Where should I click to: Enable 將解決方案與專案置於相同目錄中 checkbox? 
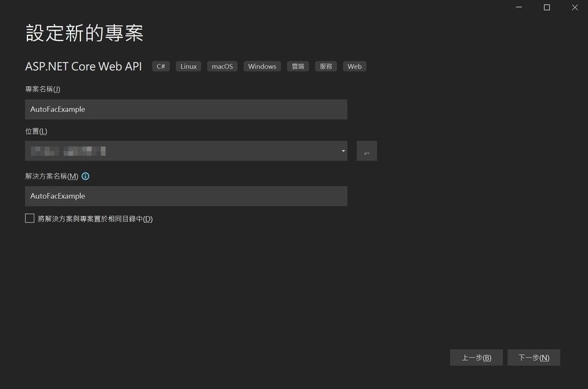[x=29, y=218]
